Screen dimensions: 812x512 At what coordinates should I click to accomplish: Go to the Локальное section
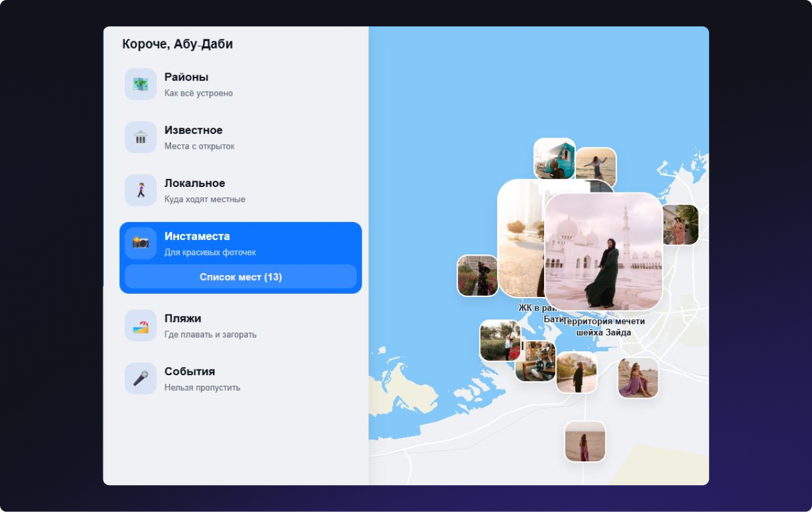pyautogui.click(x=194, y=184)
